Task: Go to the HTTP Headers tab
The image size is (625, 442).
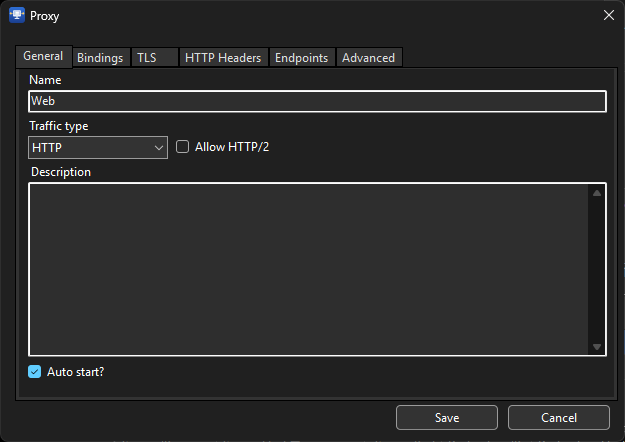Action: (223, 58)
